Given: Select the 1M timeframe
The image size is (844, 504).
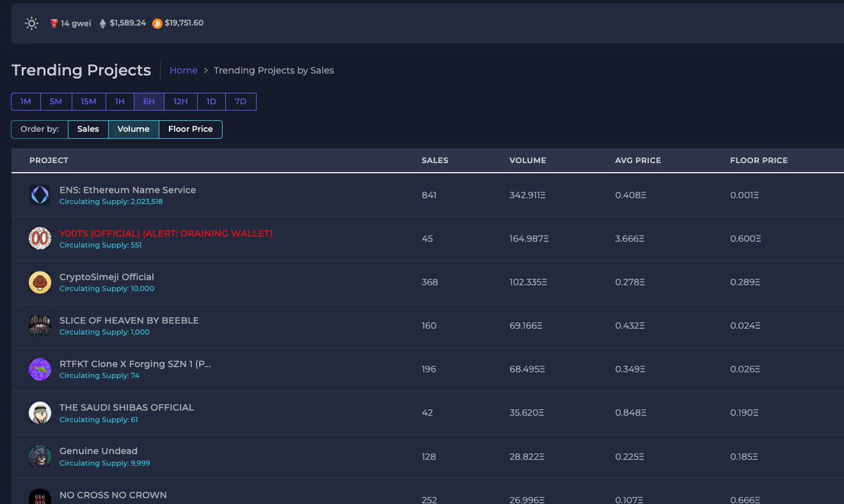Looking at the screenshot, I should click(25, 102).
